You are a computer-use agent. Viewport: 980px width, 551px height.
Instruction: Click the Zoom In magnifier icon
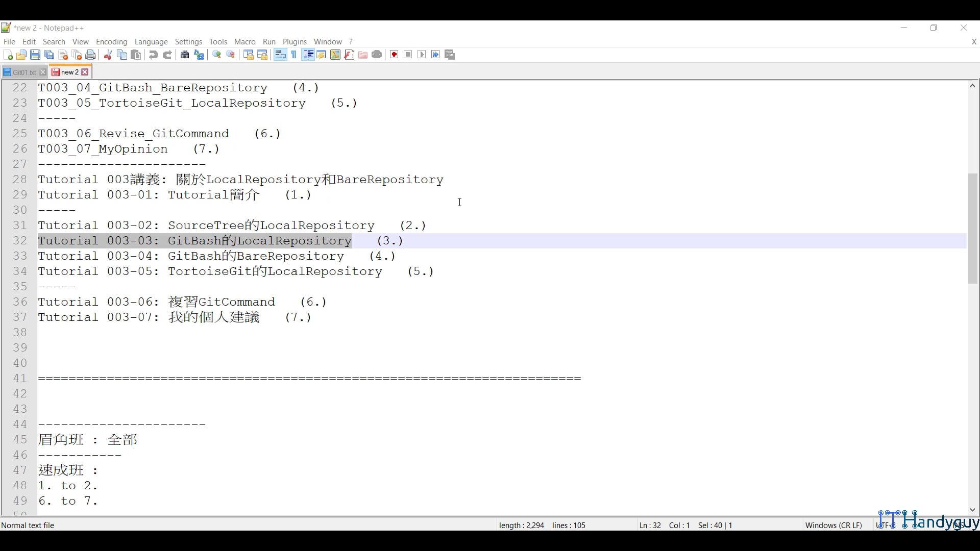pyautogui.click(x=216, y=55)
